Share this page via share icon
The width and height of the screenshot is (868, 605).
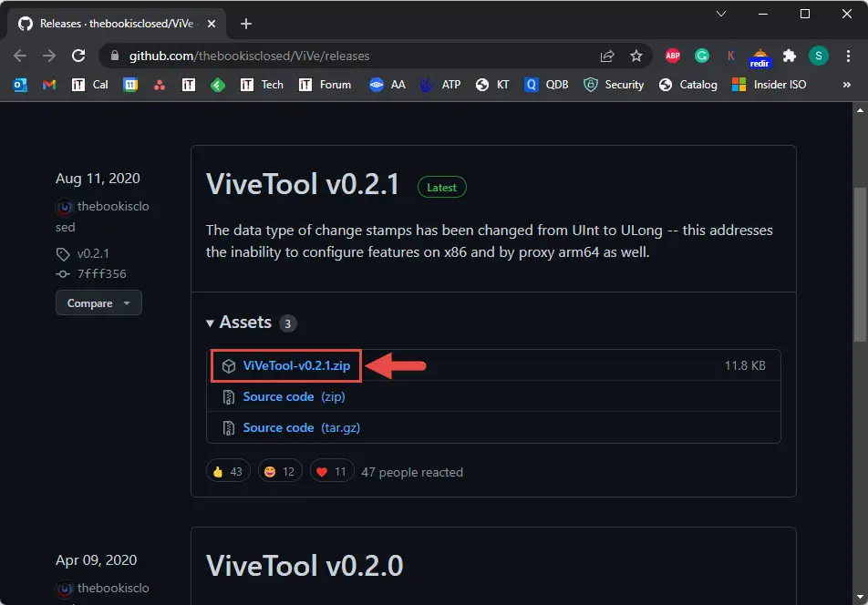tap(607, 56)
